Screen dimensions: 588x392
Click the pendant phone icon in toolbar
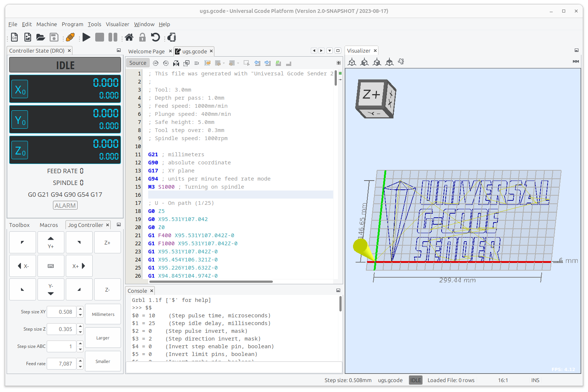tap(172, 37)
